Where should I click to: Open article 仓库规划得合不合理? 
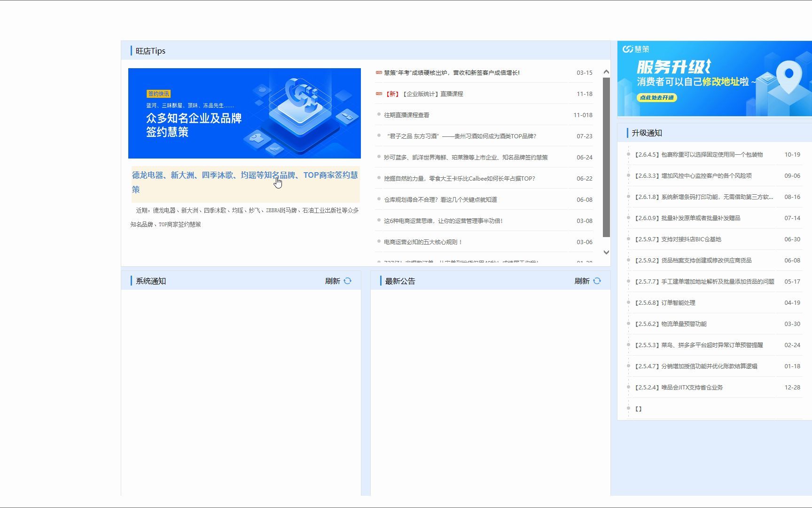click(440, 199)
